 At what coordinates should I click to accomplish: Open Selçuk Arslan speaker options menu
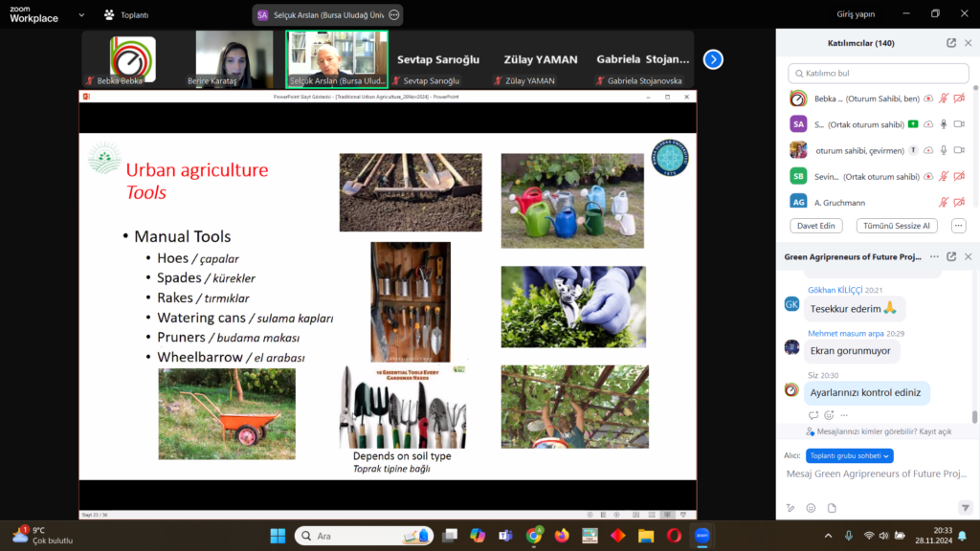pyautogui.click(x=393, y=14)
